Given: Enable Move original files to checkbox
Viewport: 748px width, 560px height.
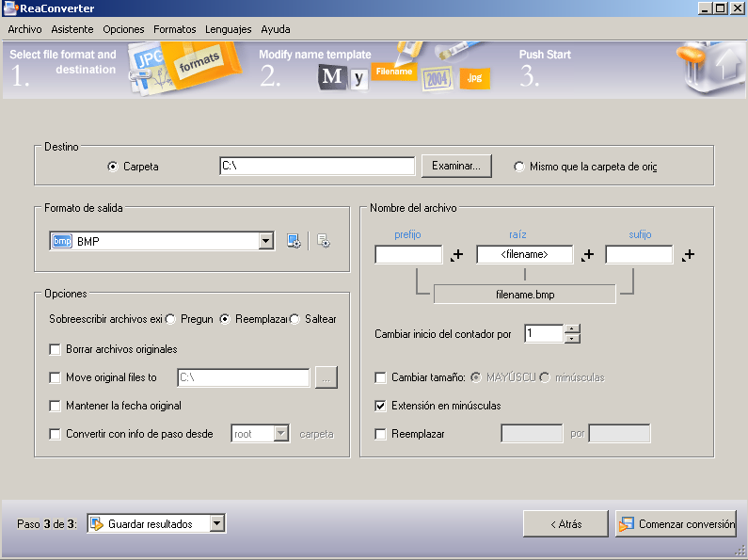Looking at the screenshot, I should pos(55,377).
